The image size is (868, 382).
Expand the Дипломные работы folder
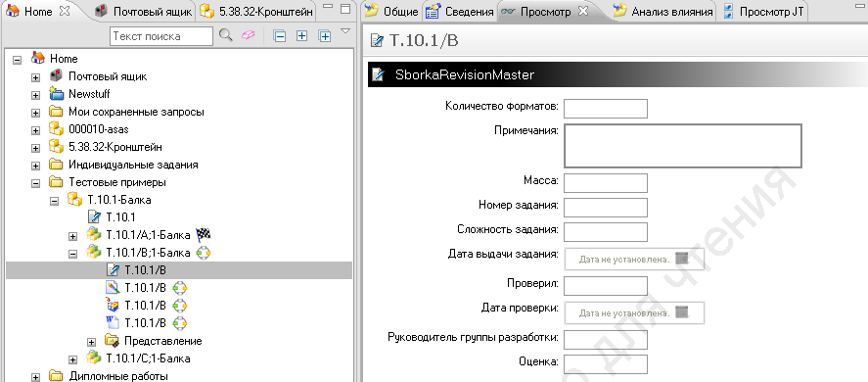click(36, 377)
